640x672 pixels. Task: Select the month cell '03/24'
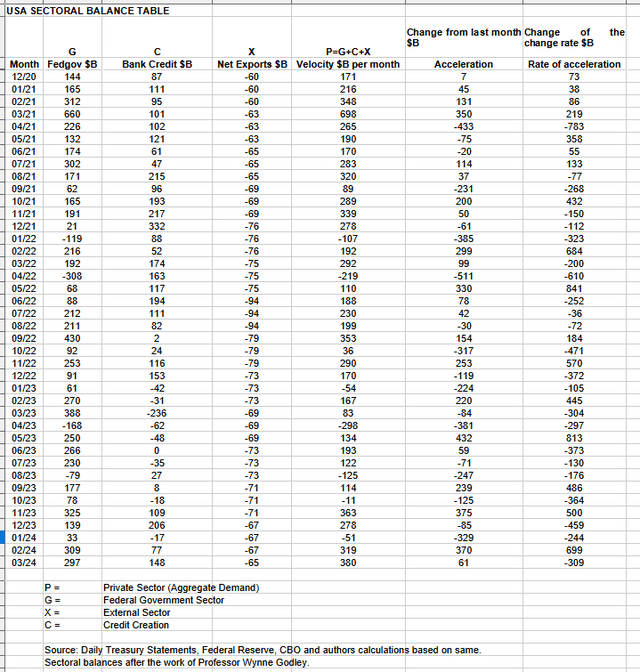[24, 562]
